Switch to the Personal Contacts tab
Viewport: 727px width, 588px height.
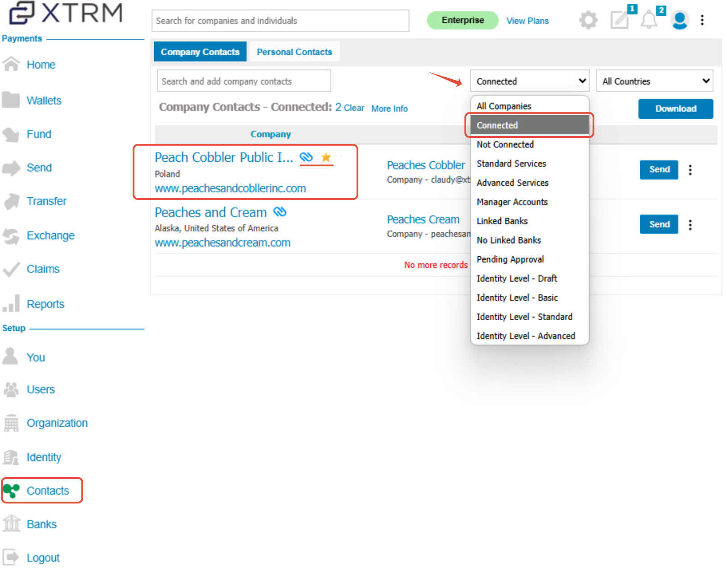tap(294, 52)
